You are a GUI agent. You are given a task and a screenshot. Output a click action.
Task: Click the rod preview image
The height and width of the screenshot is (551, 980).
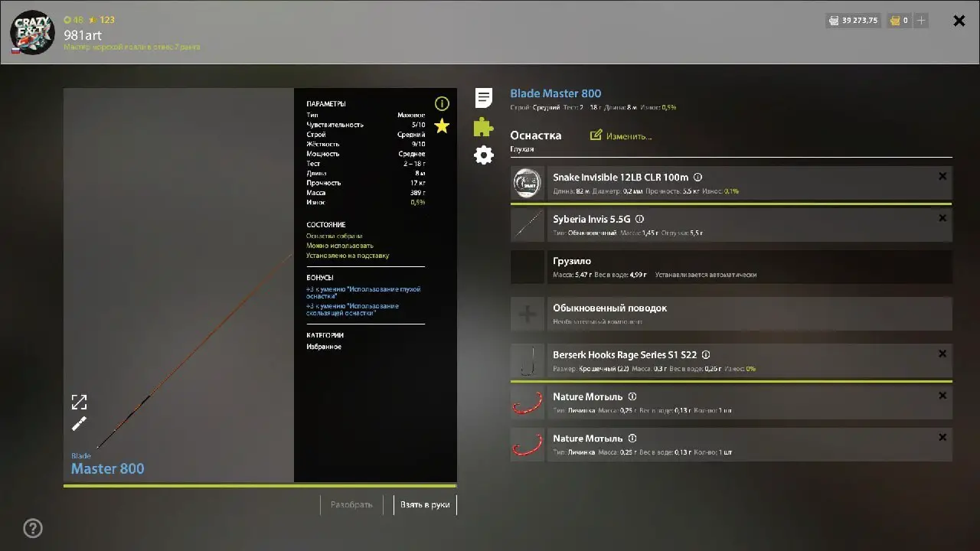(x=179, y=285)
